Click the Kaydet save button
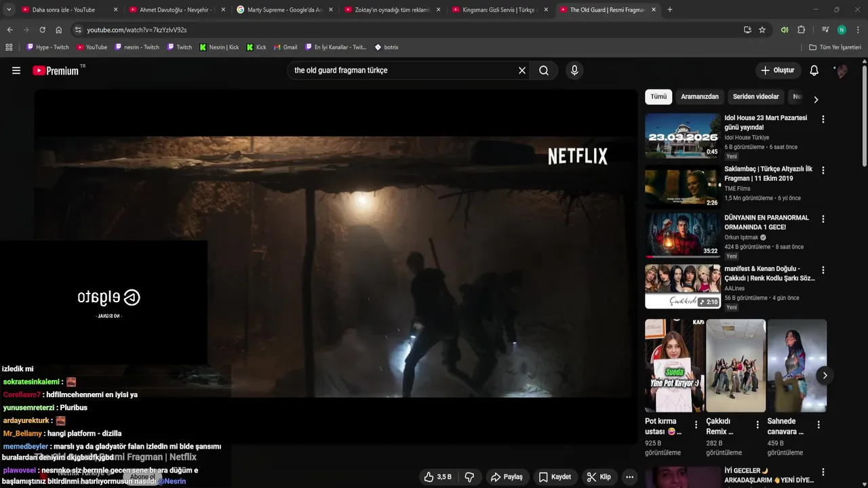The height and width of the screenshot is (488, 868). pyautogui.click(x=555, y=477)
